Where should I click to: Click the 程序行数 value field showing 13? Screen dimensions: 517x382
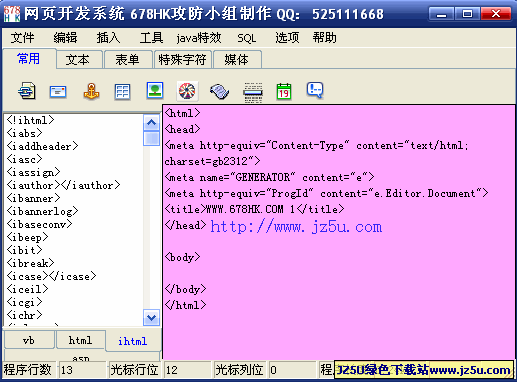coord(82,370)
